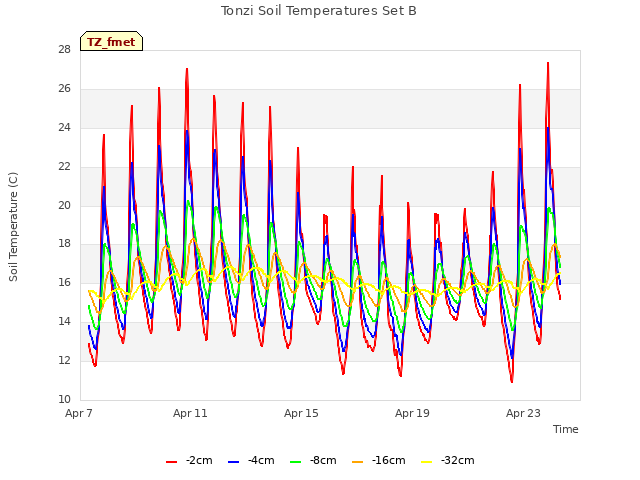Click the Apr 23 x-axis tick label

click(523, 413)
